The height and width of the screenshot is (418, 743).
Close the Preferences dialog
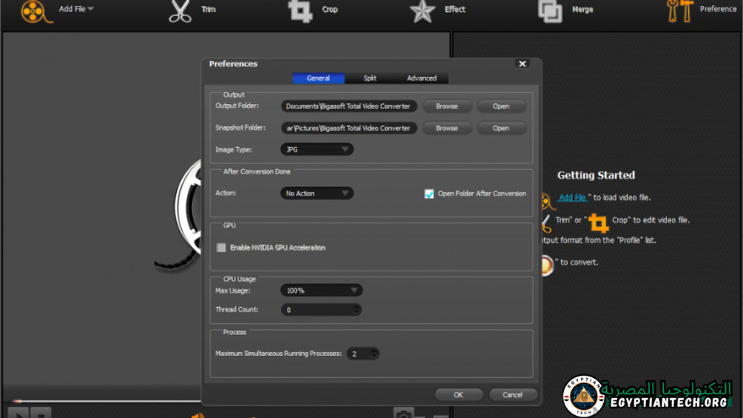(522, 64)
